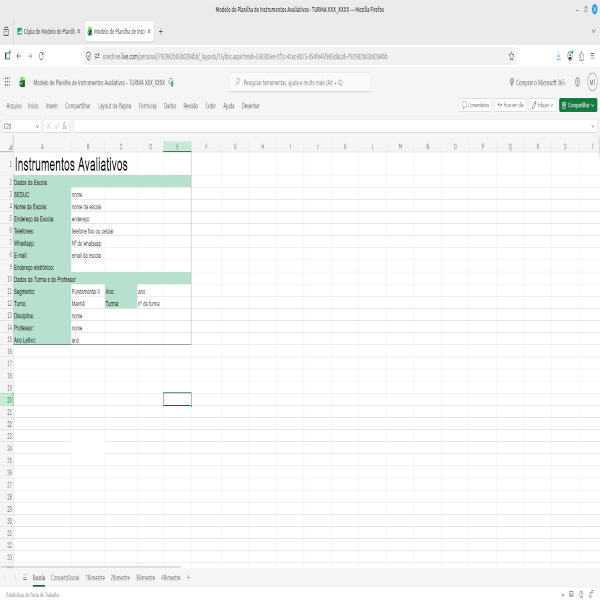Open the Edição mode dropdown
Viewport: 600px width, 600px height.
point(542,105)
